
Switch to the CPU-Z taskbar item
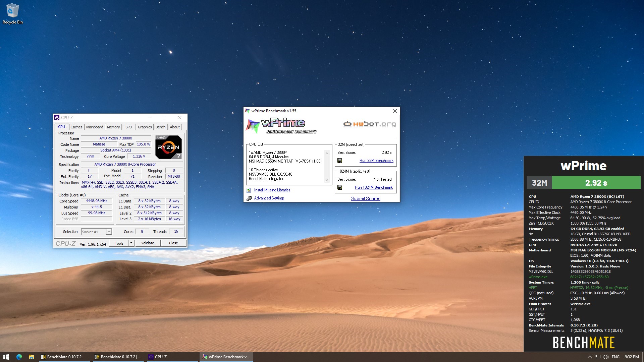point(172,357)
